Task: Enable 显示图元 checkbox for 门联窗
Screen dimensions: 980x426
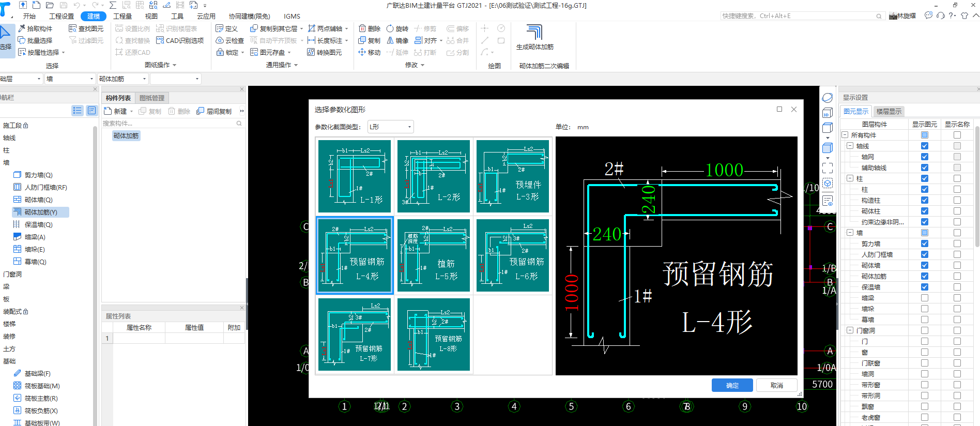Action: 925,363
